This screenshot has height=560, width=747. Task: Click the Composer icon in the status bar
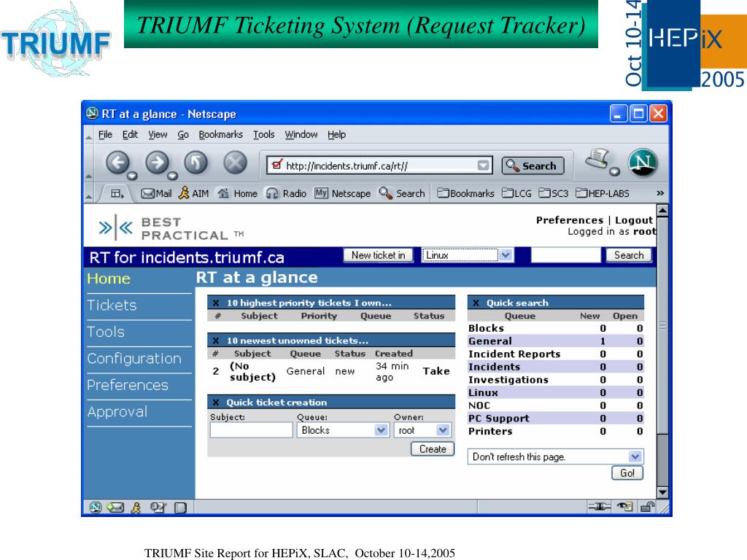[x=158, y=507]
